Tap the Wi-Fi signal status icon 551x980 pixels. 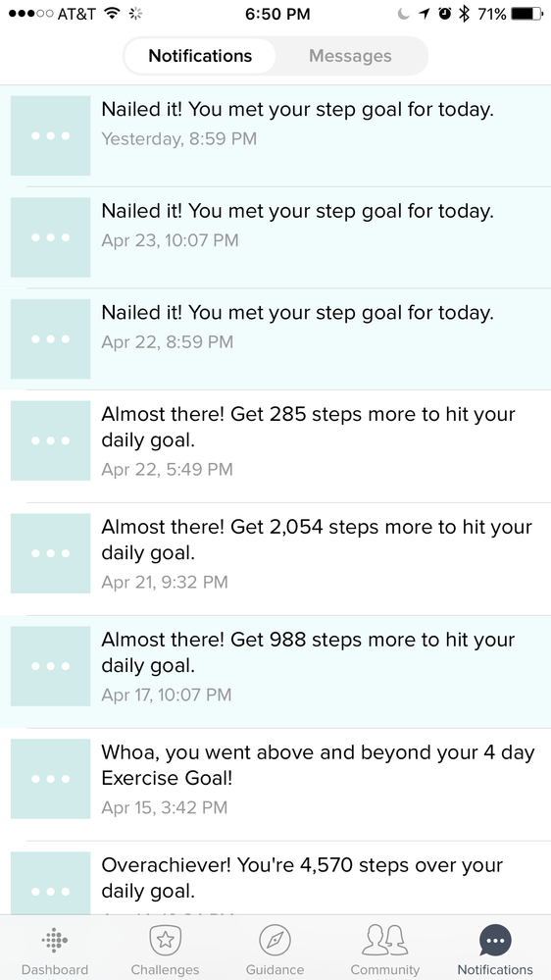113,13
